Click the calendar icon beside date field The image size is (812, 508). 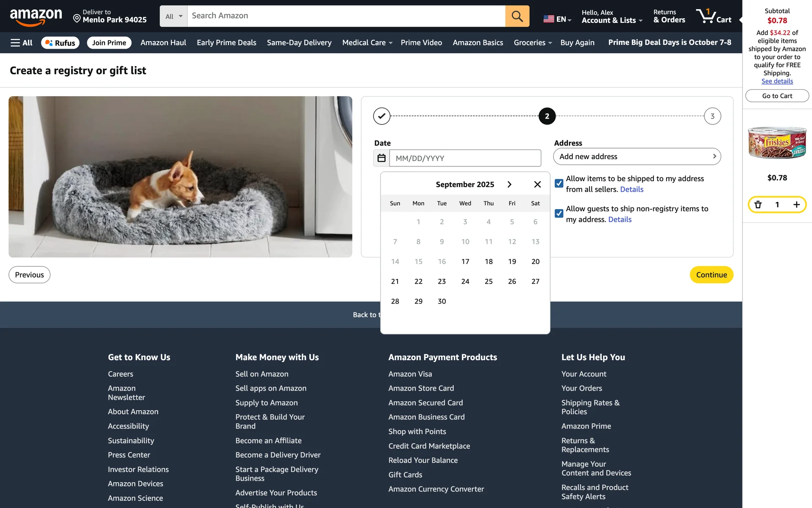point(381,158)
